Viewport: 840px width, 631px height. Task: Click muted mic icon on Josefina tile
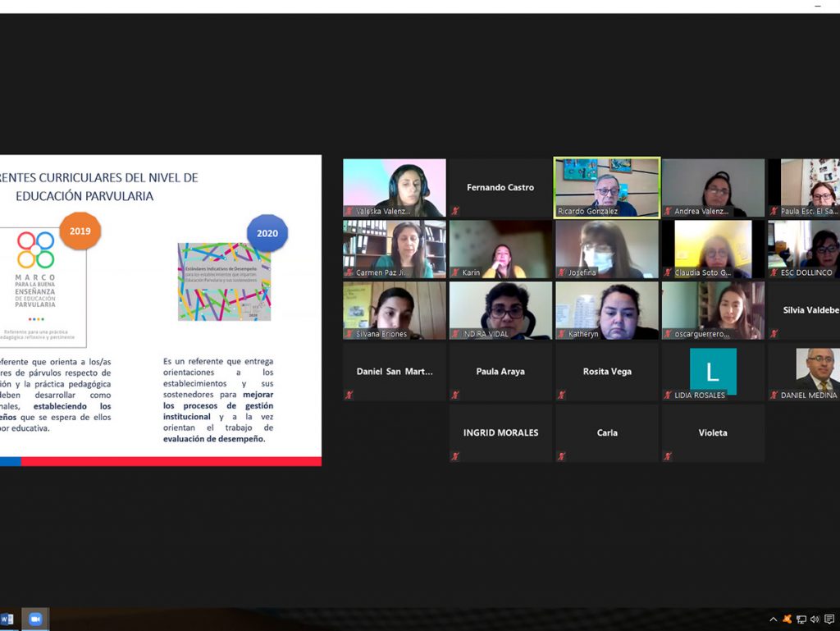562,272
